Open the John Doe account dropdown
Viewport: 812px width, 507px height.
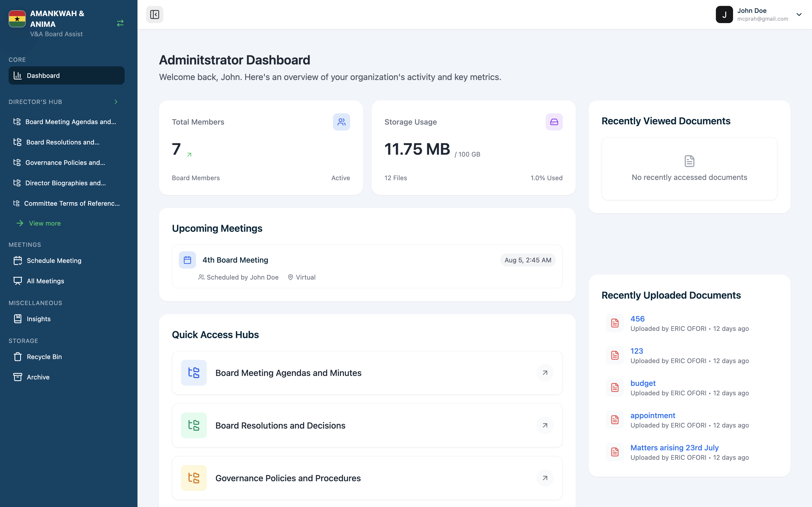799,15
